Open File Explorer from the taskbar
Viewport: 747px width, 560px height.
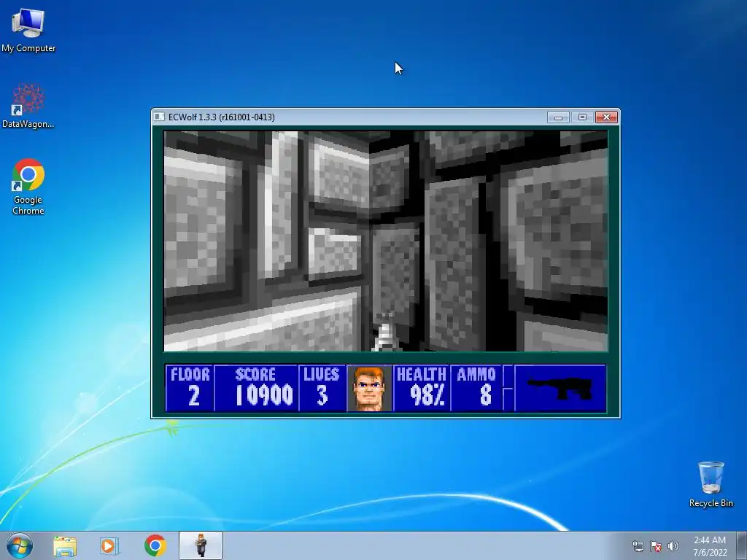click(65, 545)
